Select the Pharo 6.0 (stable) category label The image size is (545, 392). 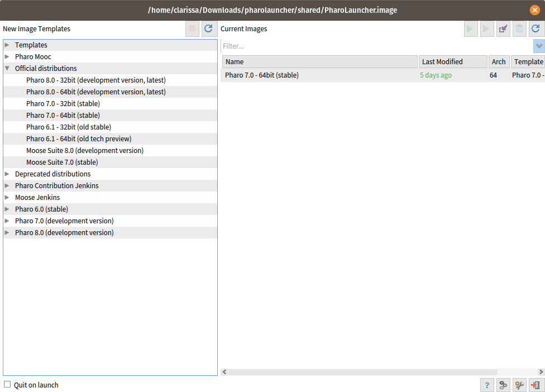tap(41, 209)
